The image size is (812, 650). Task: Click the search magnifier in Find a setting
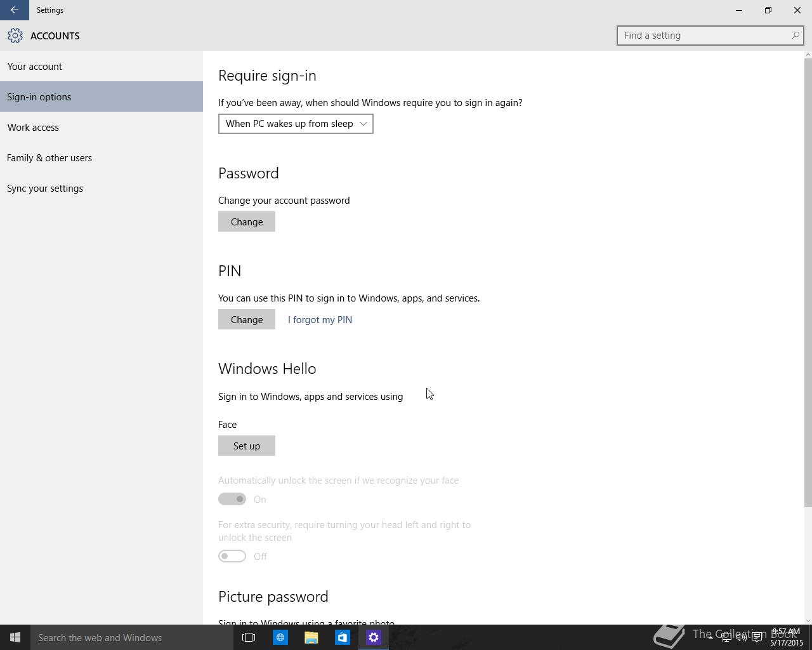(795, 36)
